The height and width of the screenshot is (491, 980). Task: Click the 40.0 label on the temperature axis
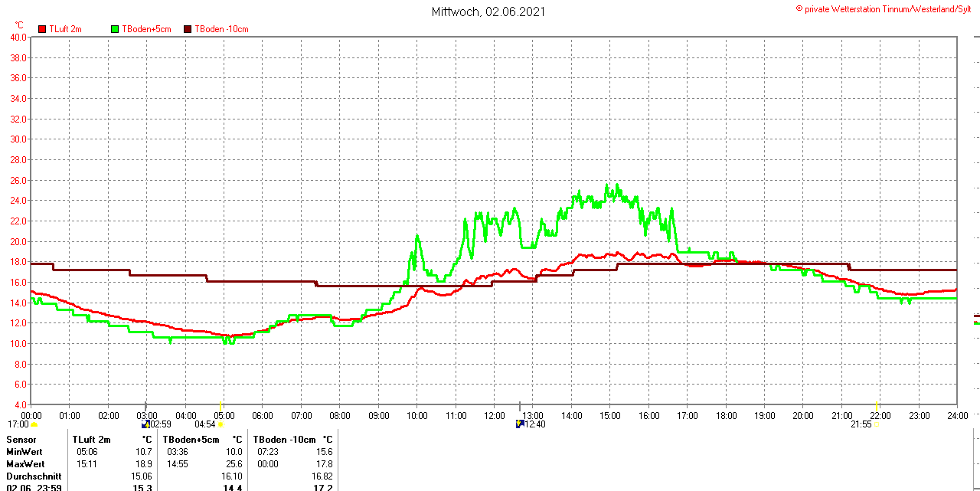(x=18, y=37)
